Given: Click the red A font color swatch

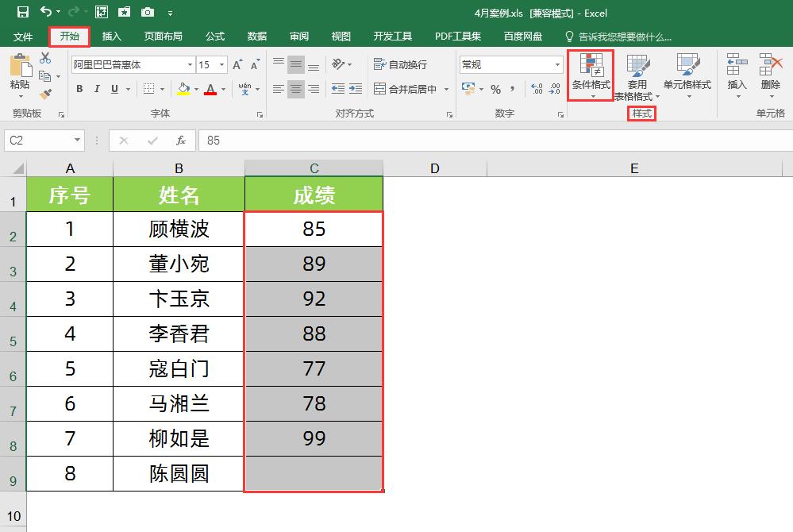Looking at the screenshot, I should [x=210, y=89].
